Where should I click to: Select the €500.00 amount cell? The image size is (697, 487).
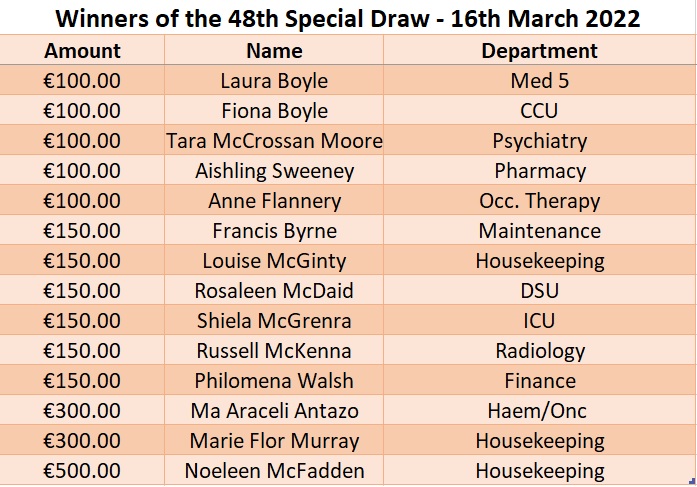[x=83, y=470]
